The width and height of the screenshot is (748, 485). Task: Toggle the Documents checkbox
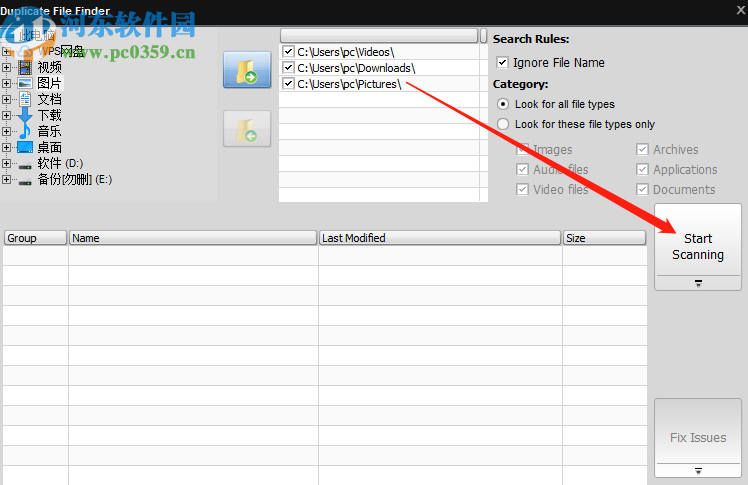(642, 189)
